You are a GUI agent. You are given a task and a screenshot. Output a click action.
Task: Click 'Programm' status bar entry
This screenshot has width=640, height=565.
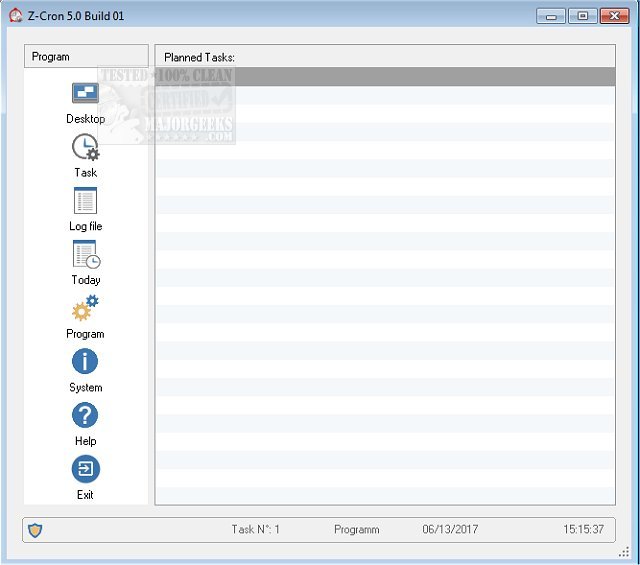pyautogui.click(x=357, y=529)
